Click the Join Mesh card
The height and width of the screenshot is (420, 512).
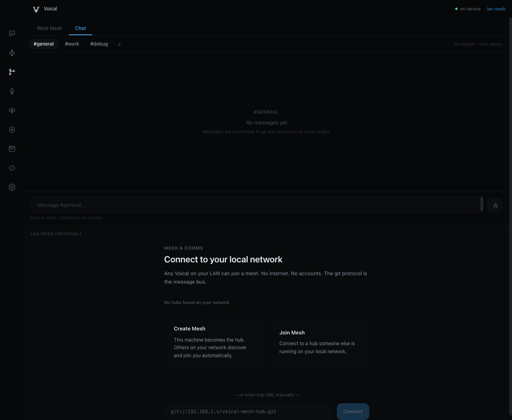320,342
